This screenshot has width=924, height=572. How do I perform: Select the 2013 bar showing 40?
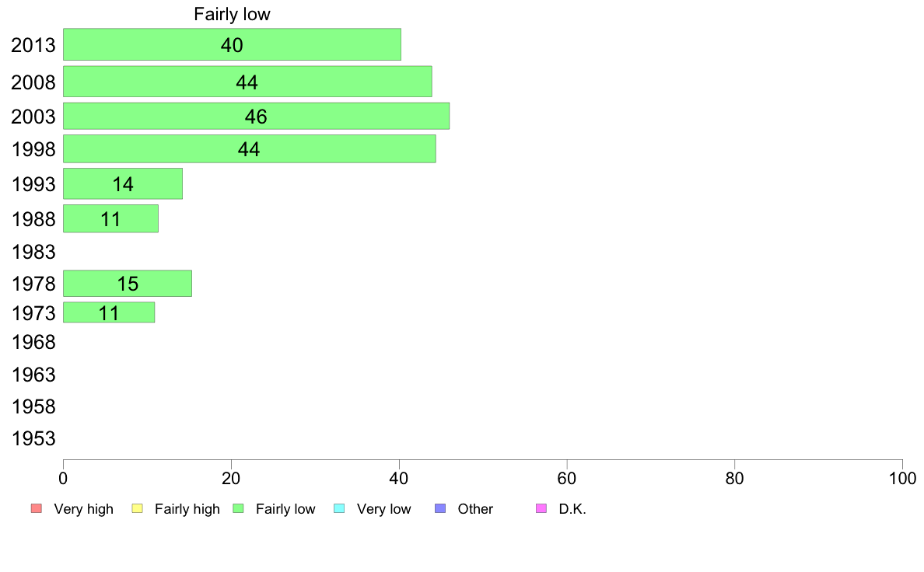click(x=233, y=44)
